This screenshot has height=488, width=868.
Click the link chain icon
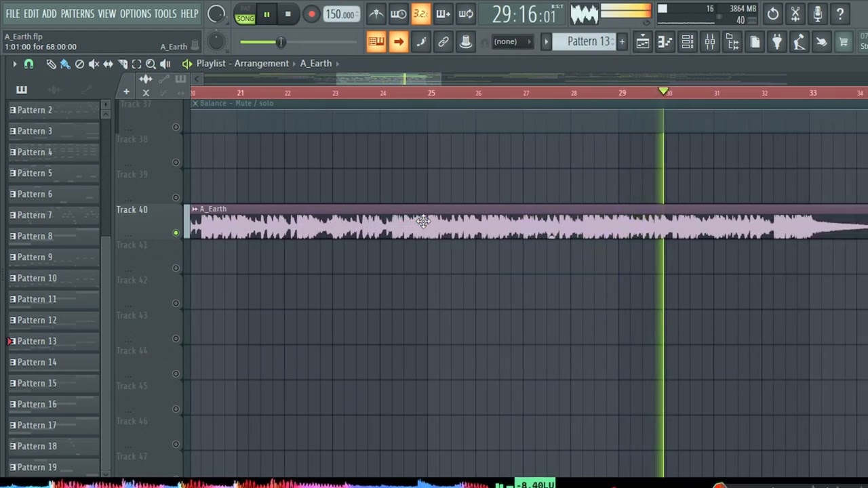443,42
